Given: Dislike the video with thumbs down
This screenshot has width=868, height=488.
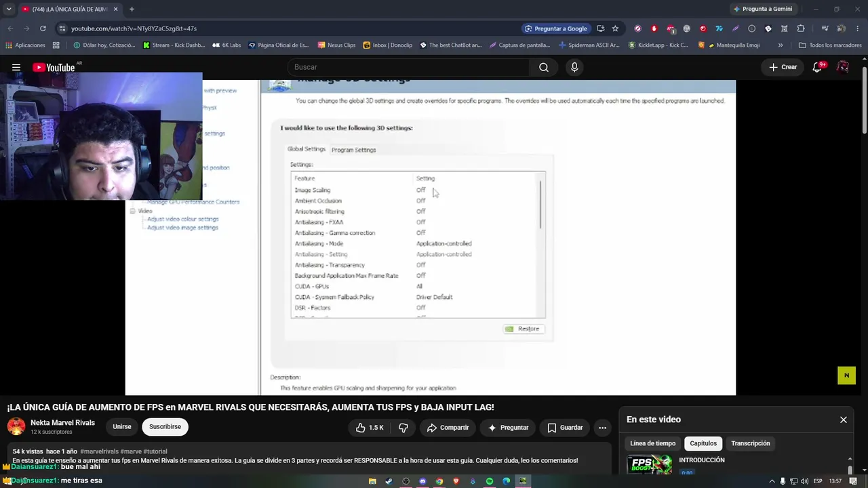Looking at the screenshot, I should tap(403, 428).
